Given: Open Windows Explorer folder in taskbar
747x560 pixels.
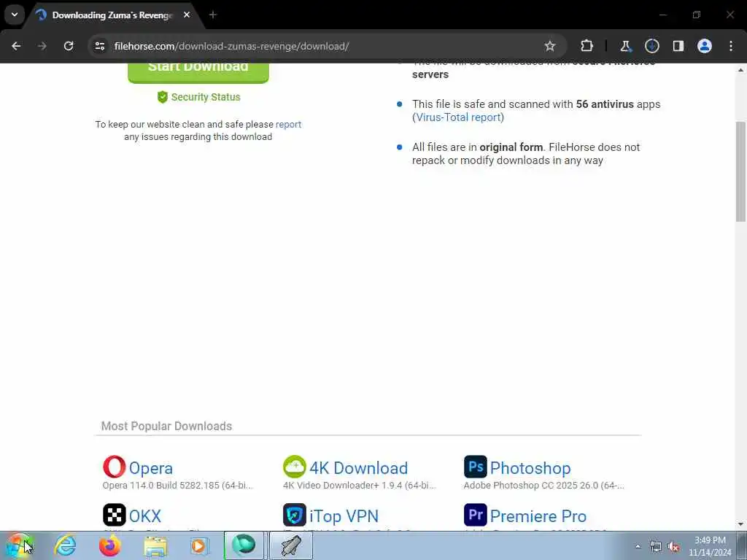Looking at the screenshot, I should coord(155,545).
